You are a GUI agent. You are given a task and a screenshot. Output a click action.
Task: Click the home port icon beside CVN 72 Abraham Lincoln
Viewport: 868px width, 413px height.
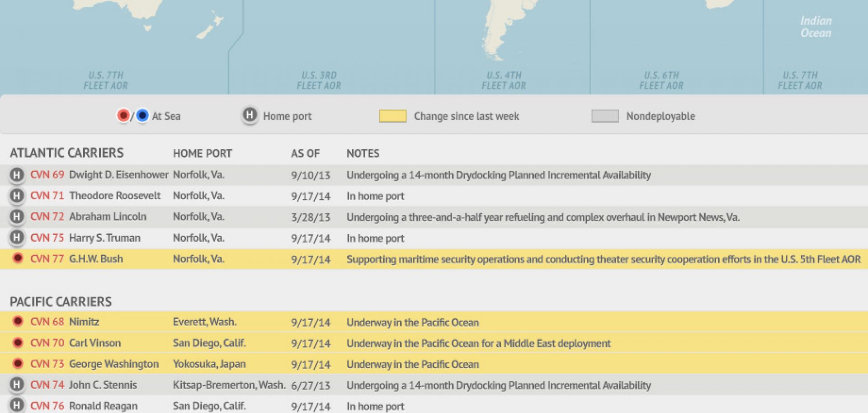coord(17,217)
